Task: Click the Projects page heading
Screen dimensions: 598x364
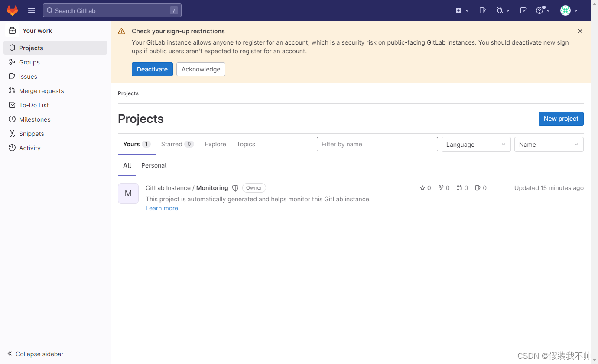Action: [x=141, y=119]
